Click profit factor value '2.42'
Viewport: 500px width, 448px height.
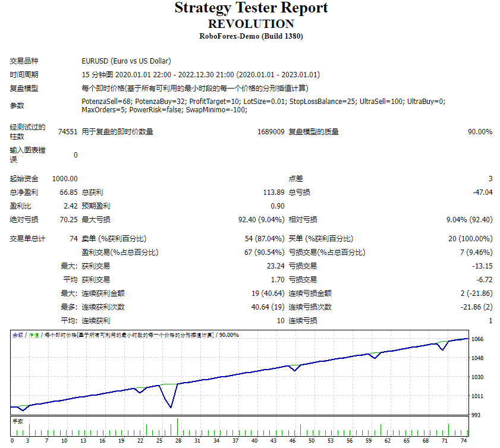[x=71, y=206]
